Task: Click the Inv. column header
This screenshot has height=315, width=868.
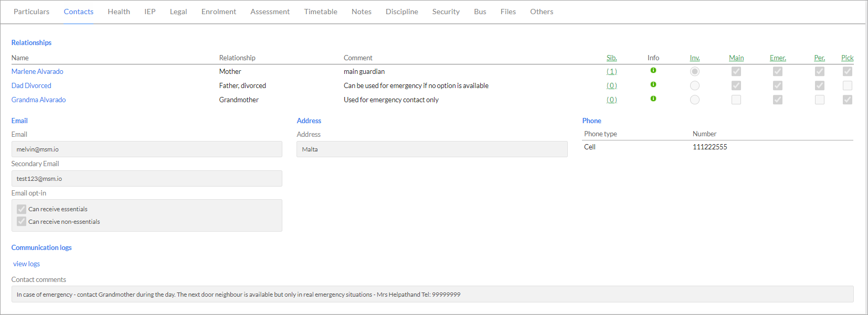Action: tap(695, 58)
